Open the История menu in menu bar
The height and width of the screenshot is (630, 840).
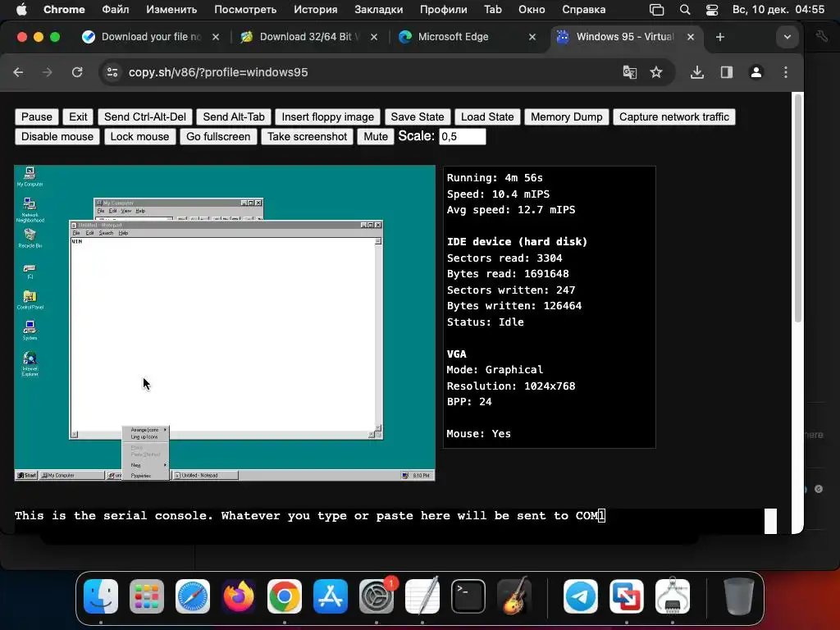pos(316,10)
